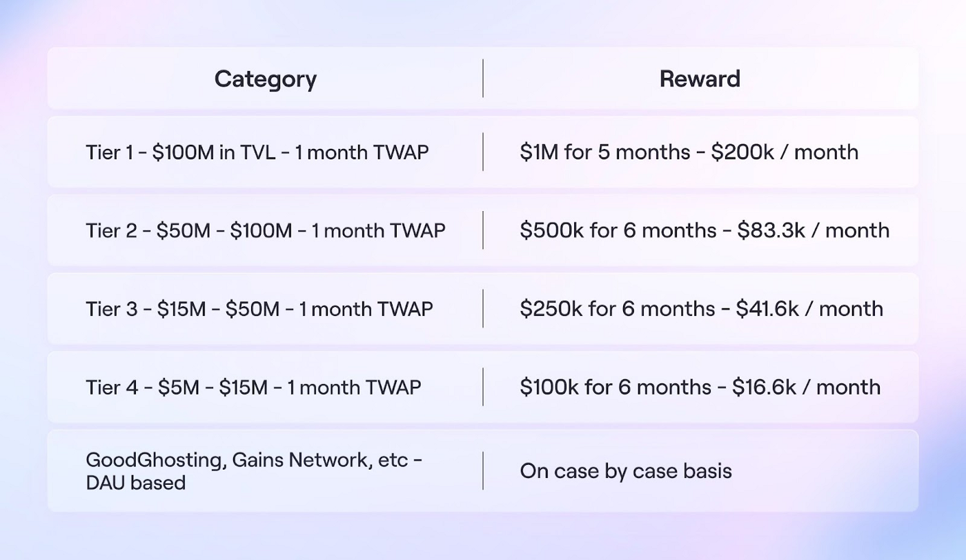
Task: Click the $250k for 6 months reward
Action: (702, 308)
